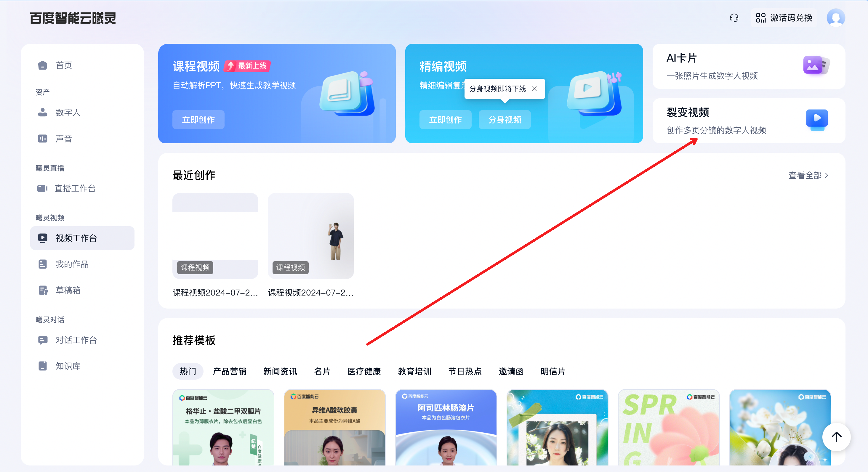868x472 pixels.
Task: Click the scroll-to-top arrow button
Action: click(836, 437)
